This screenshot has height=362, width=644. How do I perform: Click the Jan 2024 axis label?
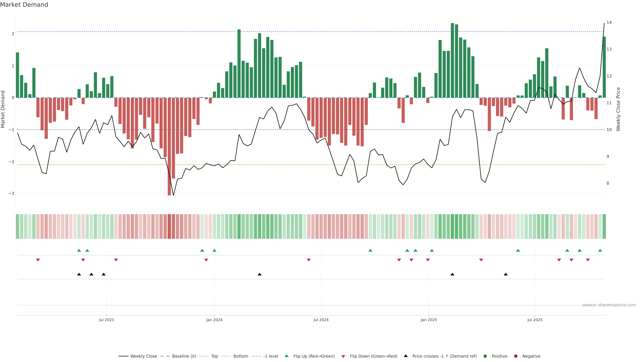click(214, 320)
